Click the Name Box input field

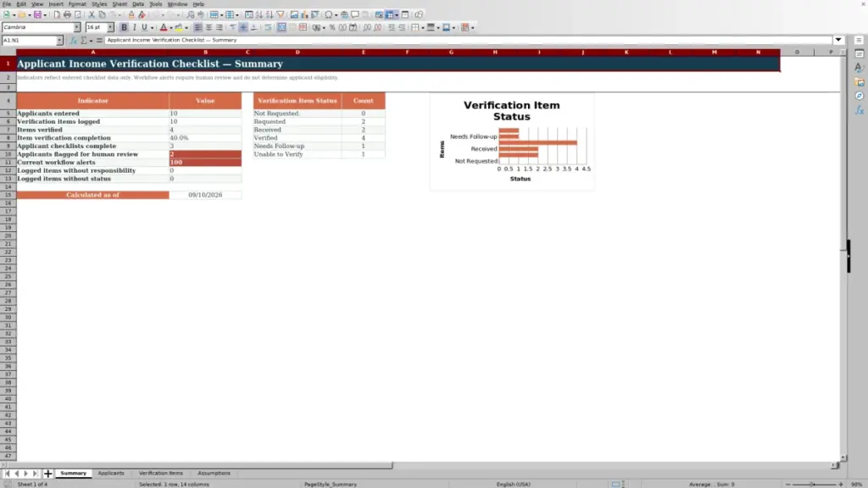click(29, 40)
